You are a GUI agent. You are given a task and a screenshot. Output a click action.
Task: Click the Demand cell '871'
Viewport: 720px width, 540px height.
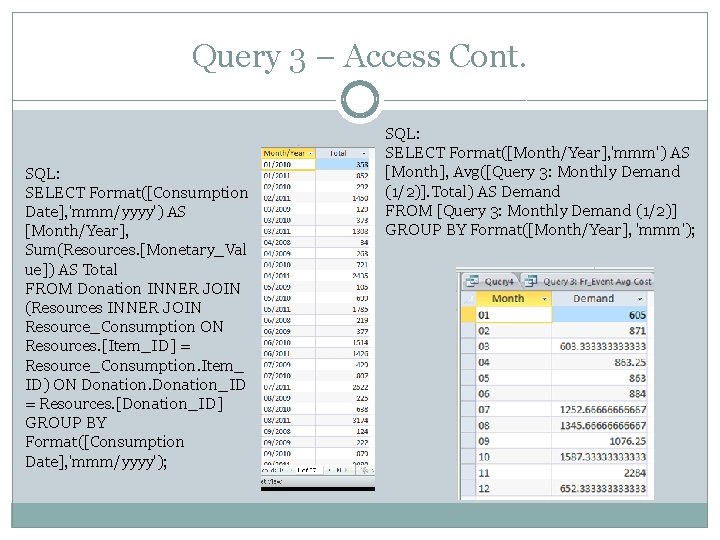coord(599,331)
